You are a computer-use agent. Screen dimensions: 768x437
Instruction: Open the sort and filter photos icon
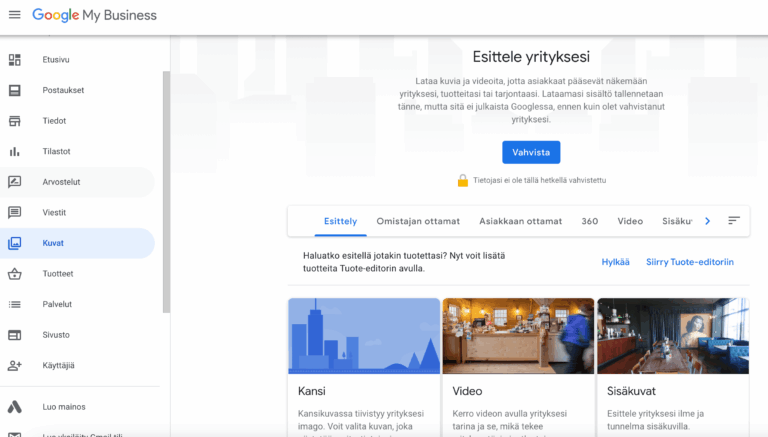point(734,221)
